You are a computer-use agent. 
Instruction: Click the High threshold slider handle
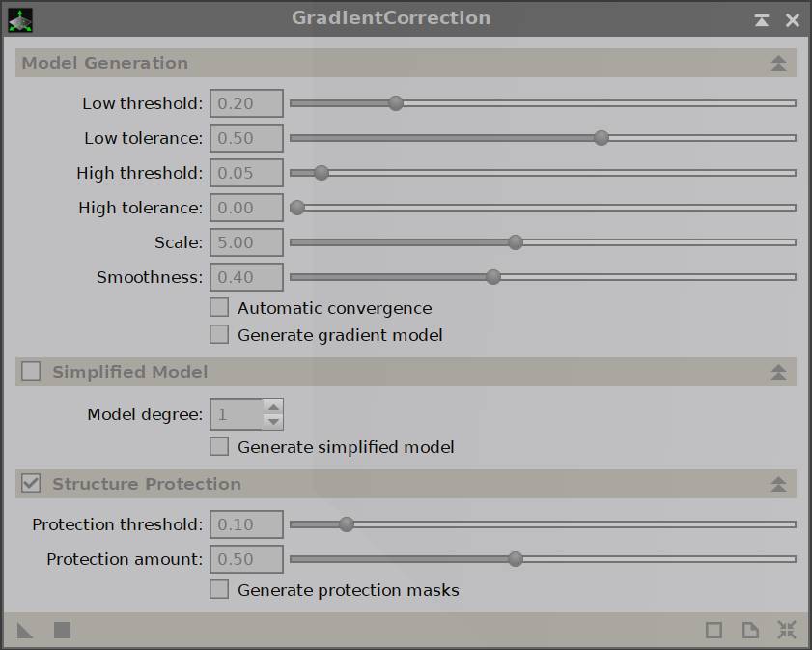pos(322,173)
